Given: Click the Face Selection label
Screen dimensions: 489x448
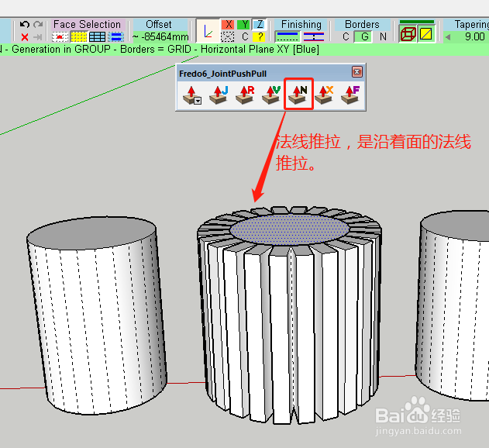Looking at the screenshot, I should click(x=87, y=24).
